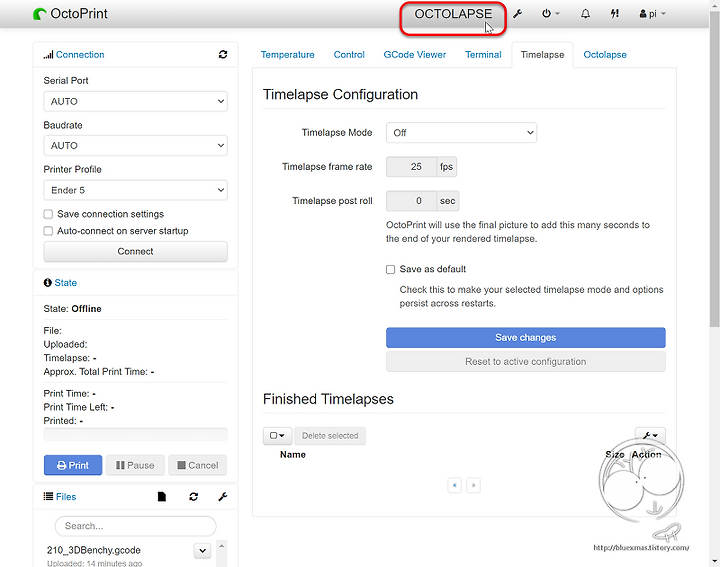720x567 pixels.
Task: Expand options for 210_3DBenchy.gcode
Action: click(202, 550)
